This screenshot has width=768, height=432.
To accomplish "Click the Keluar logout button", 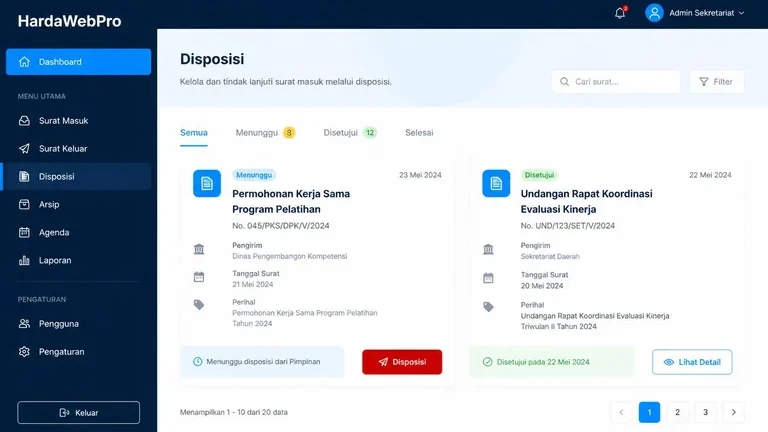I will coord(78,412).
